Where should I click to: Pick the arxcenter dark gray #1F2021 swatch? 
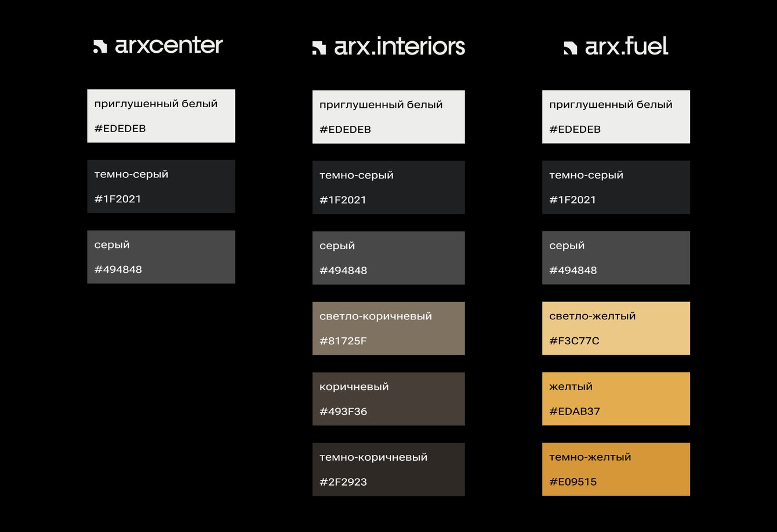point(161,187)
